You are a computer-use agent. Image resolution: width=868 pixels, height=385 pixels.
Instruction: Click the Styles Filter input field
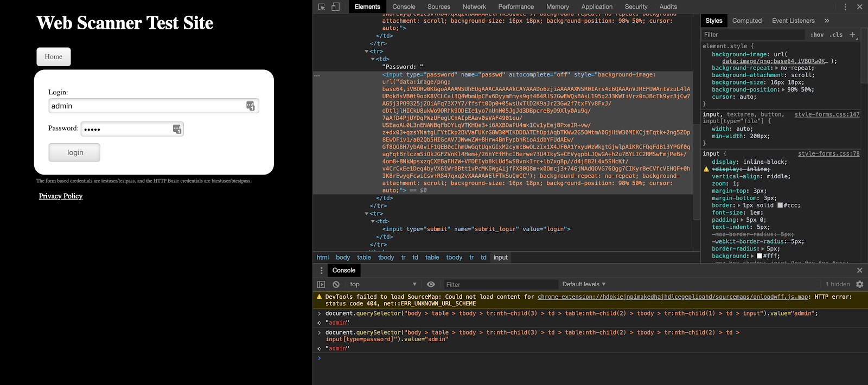click(753, 35)
